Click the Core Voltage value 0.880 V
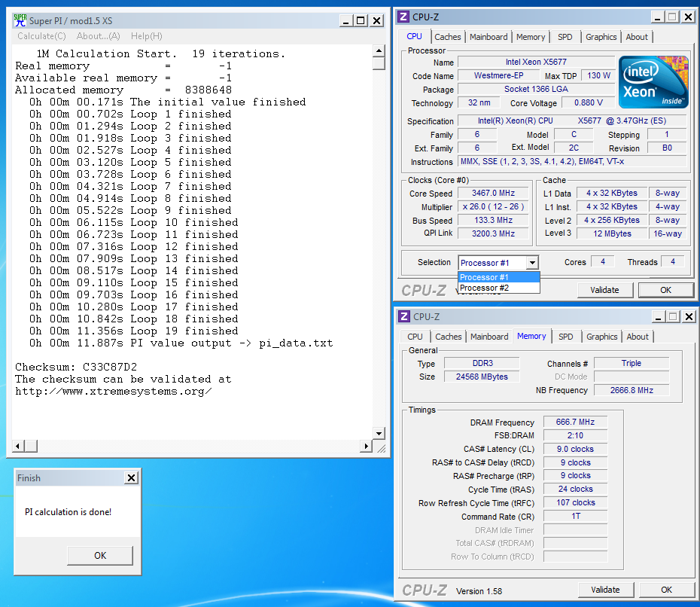 click(x=588, y=102)
